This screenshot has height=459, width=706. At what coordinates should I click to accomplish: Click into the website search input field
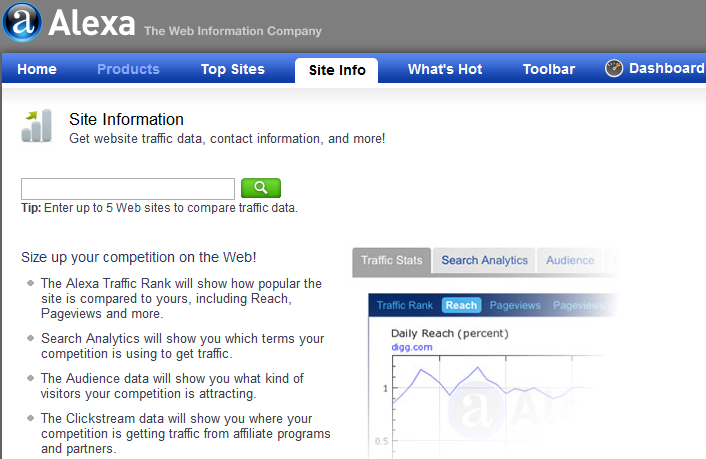click(128, 189)
